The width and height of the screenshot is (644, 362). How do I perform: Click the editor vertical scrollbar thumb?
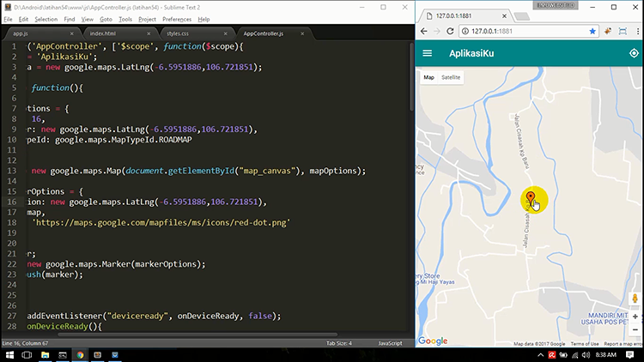click(x=412, y=76)
